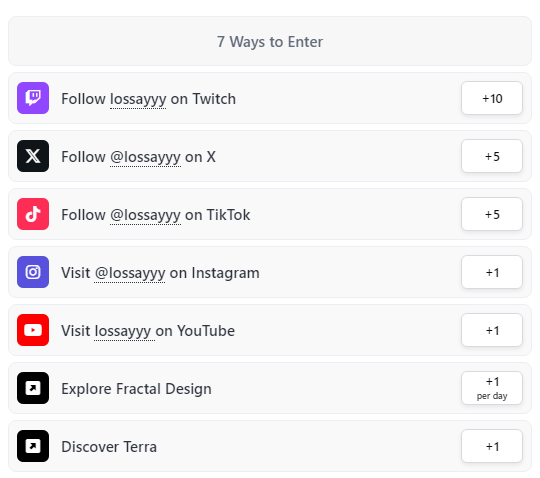Claim +5 for following on TikTok
The image size is (540, 478).
[492, 214]
